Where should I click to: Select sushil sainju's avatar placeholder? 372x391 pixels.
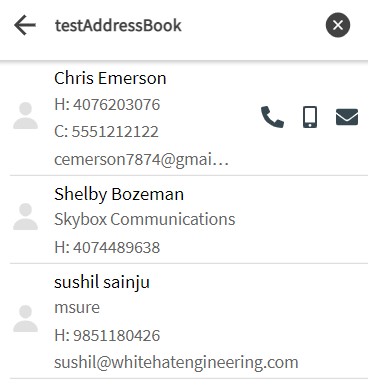pos(26,318)
